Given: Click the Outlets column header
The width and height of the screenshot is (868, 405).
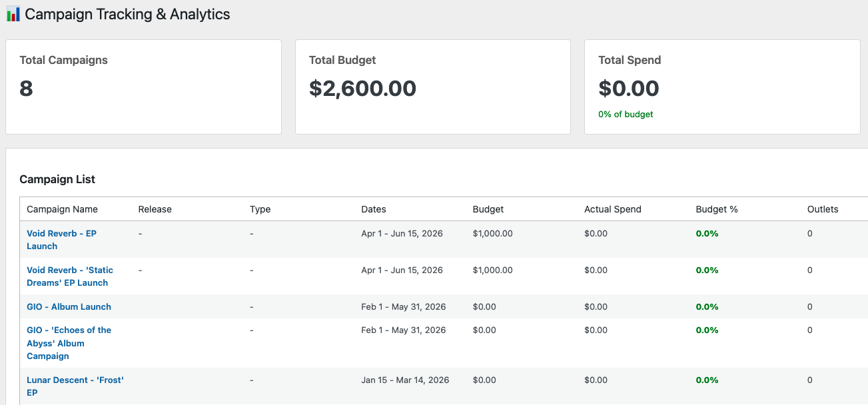Looking at the screenshot, I should [822, 209].
